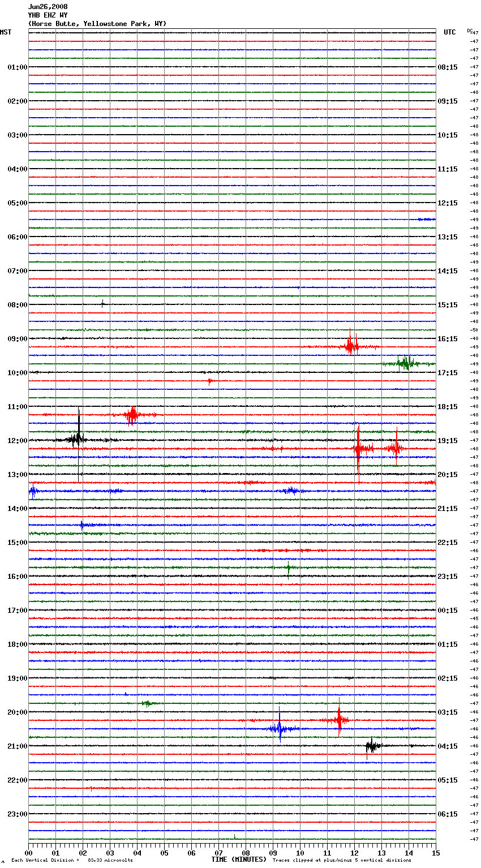Screen dimensions: 481x868
Task: Click the 10:15 UTC time label
Action: (448, 135)
